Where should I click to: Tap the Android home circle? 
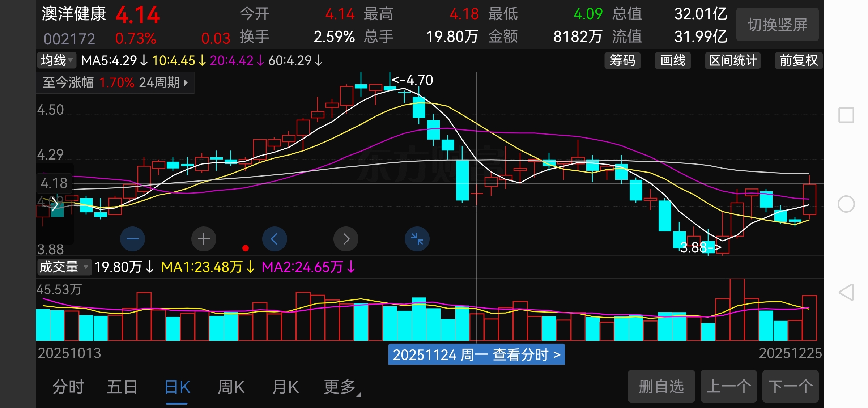tap(846, 204)
